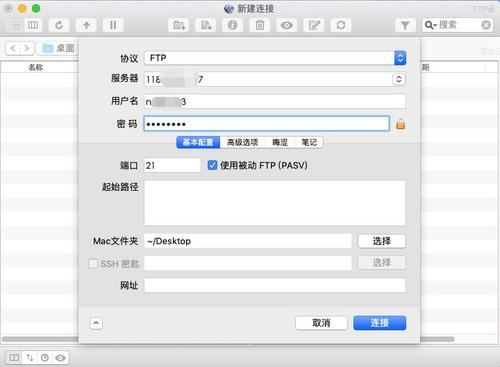Create new file via toolbar icon
The height and width of the screenshot is (367, 500).
point(206,25)
